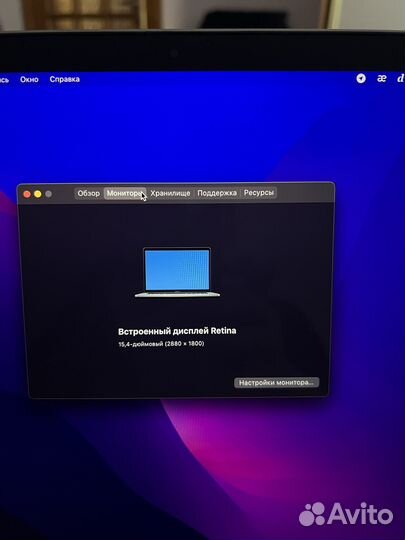Select the Мониторы tab
The width and height of the screenshot is (405, 540).
[125, 193]
